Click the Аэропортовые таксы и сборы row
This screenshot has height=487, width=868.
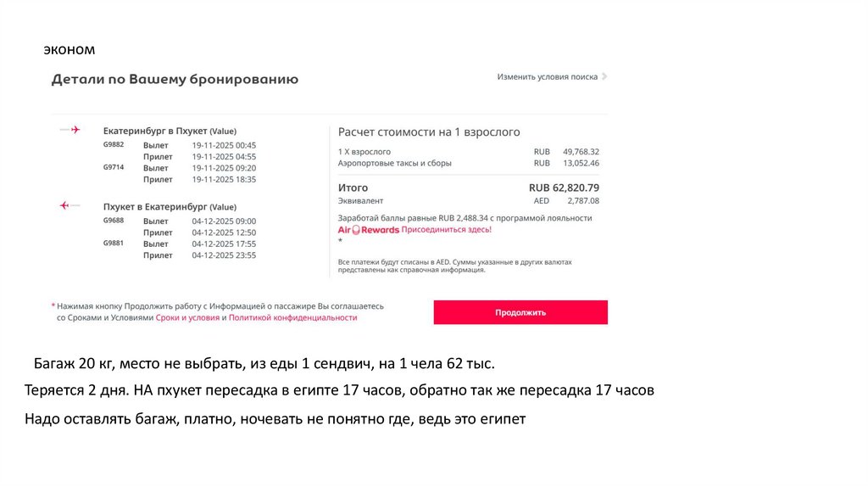tap(394, 163)
